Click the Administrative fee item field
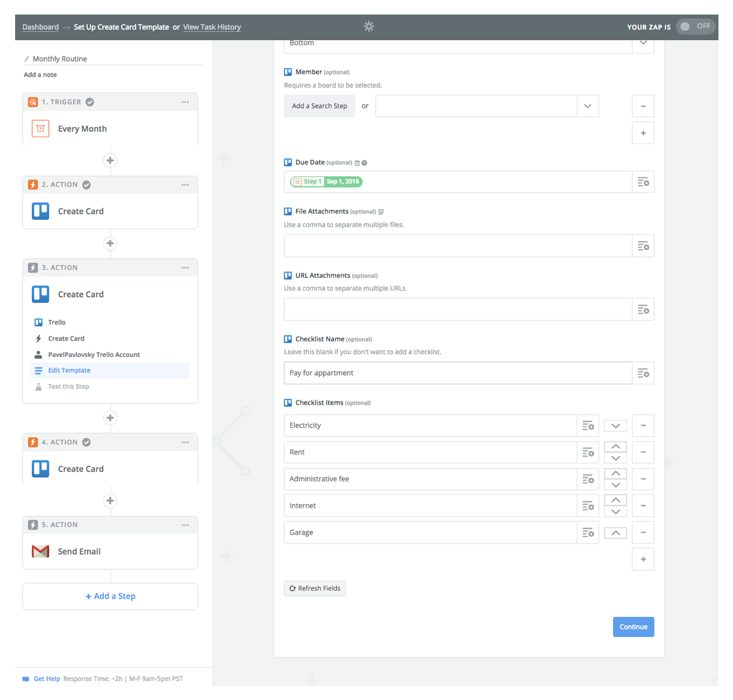The image size is (733, 700). click(431, 479)
